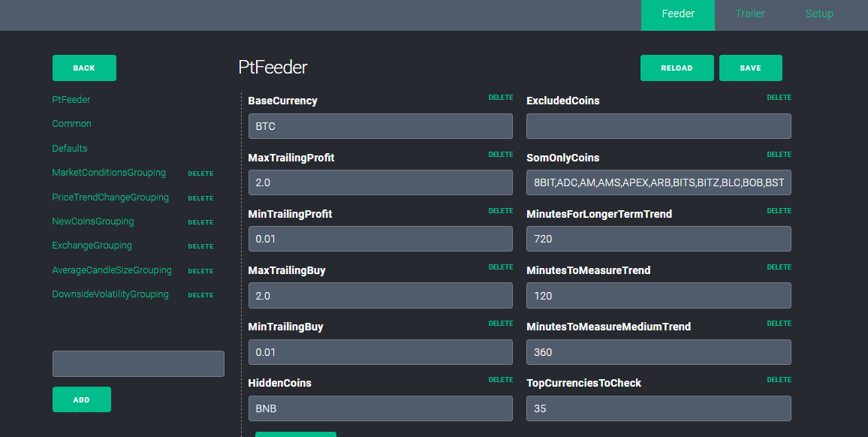The width and height of the screenshot is (868, 437).
Task: Delete the ExcludedCoins setting
Action: [779, 98]
